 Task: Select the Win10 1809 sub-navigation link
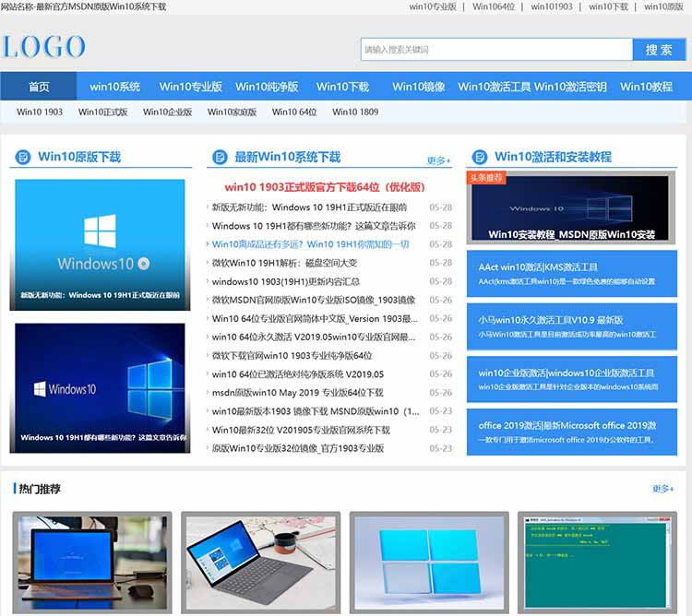355,112
